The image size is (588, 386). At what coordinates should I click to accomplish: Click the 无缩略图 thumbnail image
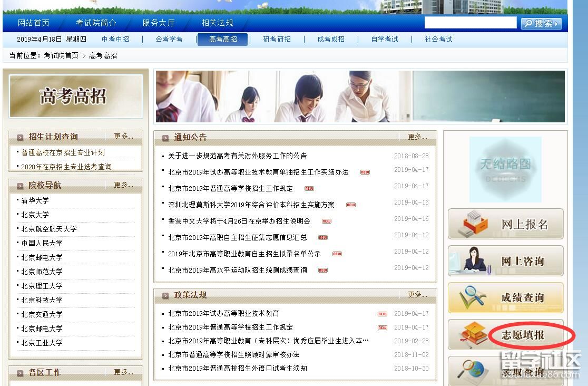(x=505, y=169)
